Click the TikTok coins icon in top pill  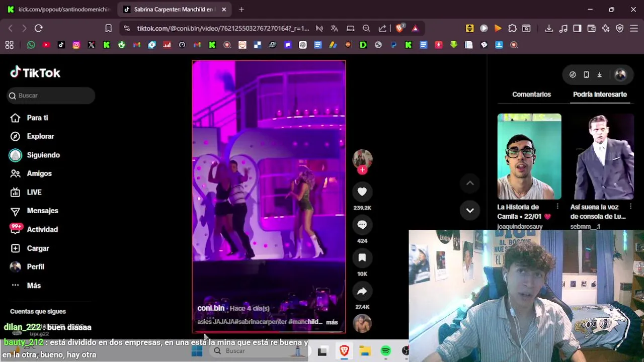(573, 74)
